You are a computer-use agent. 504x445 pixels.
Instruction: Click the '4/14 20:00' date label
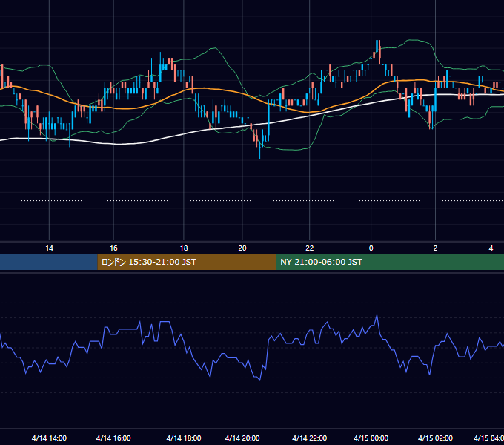(242, 438)
